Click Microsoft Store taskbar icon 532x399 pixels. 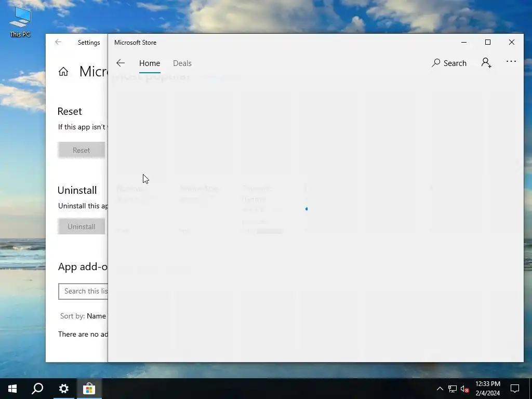(89, 389)
